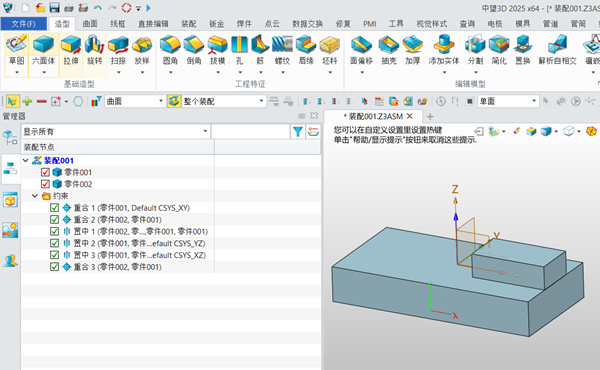
Task: Collapse the 装配001 tree node
Action: coord(26,160)
